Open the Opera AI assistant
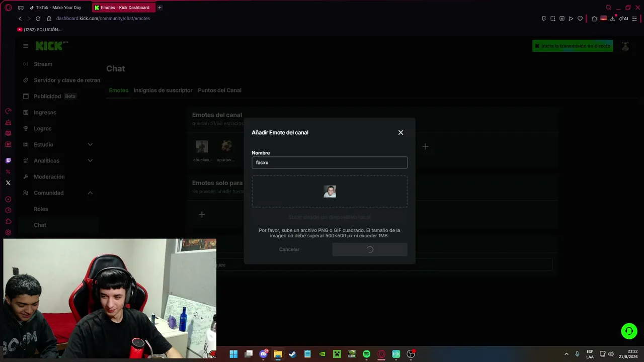The width and height of the screenshot is (644, 362). pyautogui.click(x=624, y=19)
